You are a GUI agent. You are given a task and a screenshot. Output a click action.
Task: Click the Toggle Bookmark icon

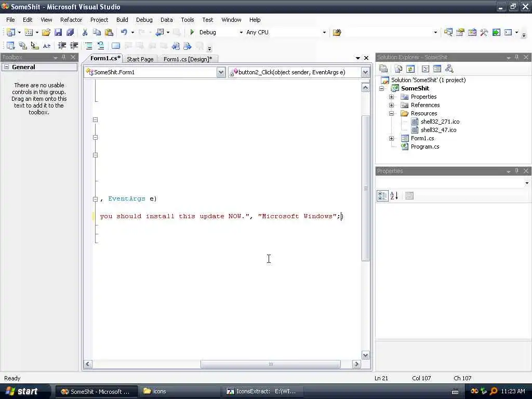point(116,46)
